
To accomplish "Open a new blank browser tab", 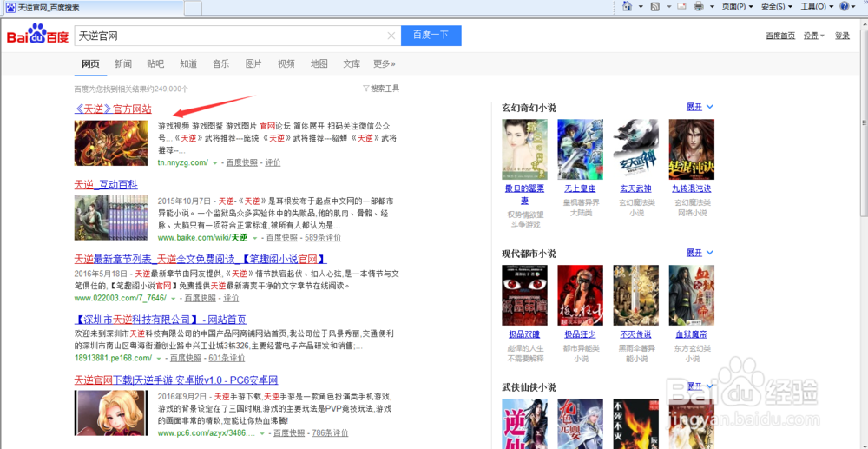I will click(x=193, y=9).
